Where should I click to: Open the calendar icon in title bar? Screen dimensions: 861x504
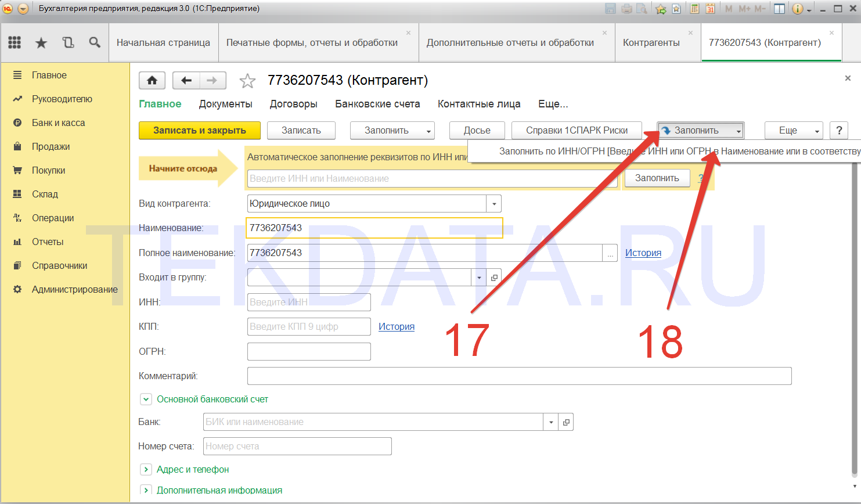point(710,9)
